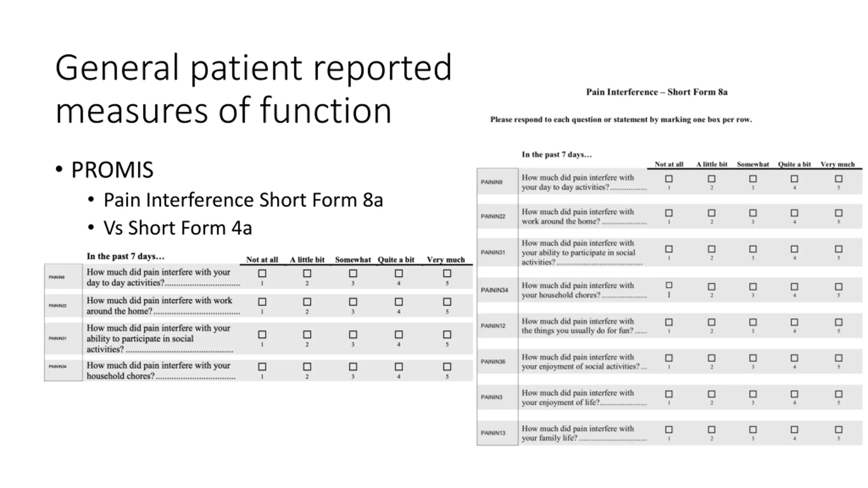Click the 'Vs Short Form 4a' bullet text
Screen dimensions: 868x488
point(178,228)
